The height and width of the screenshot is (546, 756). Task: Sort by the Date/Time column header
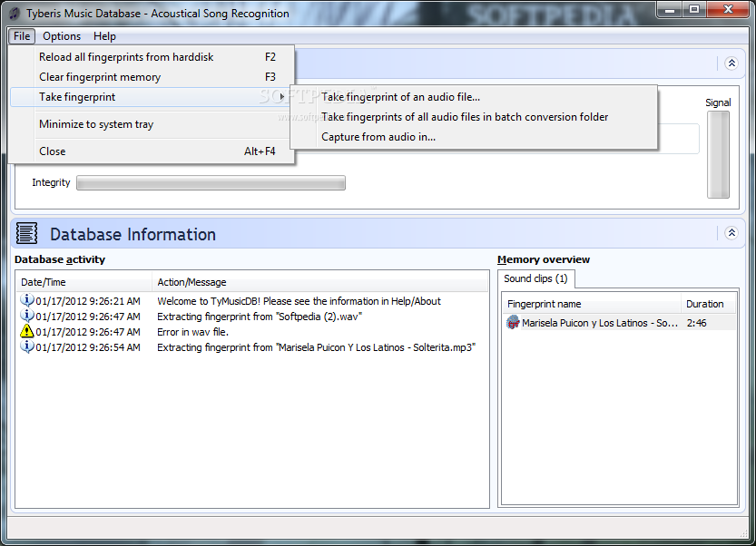click(83, 282)
